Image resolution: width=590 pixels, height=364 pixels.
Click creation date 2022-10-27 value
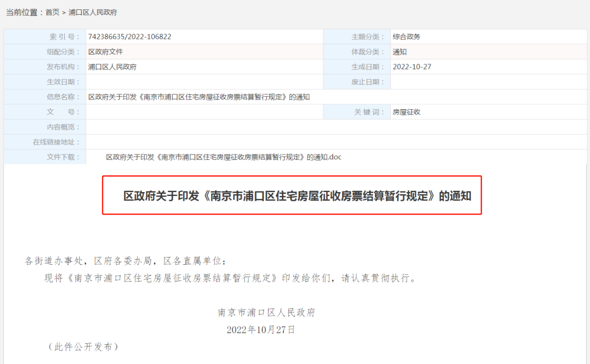[412, 67]
